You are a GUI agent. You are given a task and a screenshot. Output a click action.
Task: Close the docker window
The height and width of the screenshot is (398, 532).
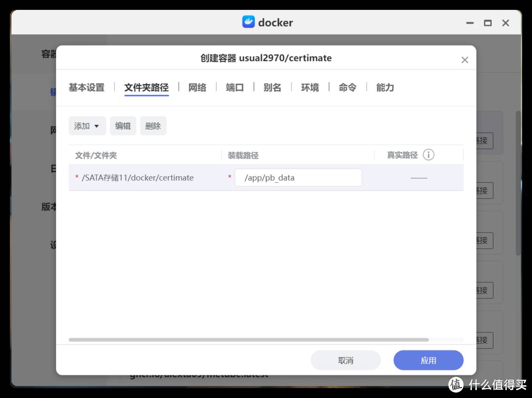[x=506, y=23]
